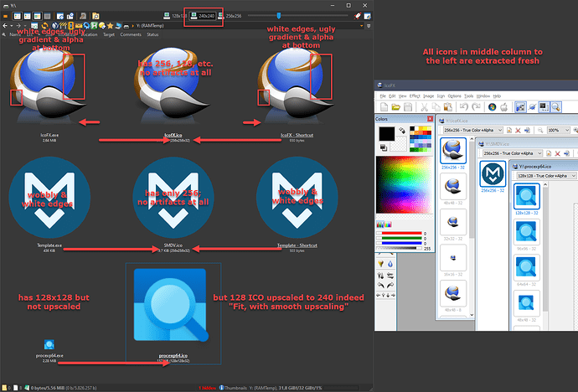Click the yellow funnel-shaped tool in IcoFX
578x392 pixels.
pyautogui.click(x=381, y=264)
